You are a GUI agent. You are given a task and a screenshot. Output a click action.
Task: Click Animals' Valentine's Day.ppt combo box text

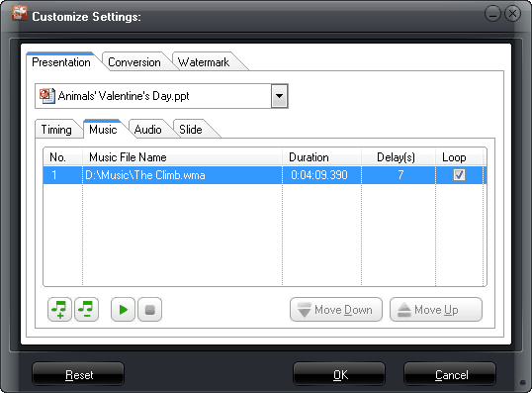coord(124,96)
